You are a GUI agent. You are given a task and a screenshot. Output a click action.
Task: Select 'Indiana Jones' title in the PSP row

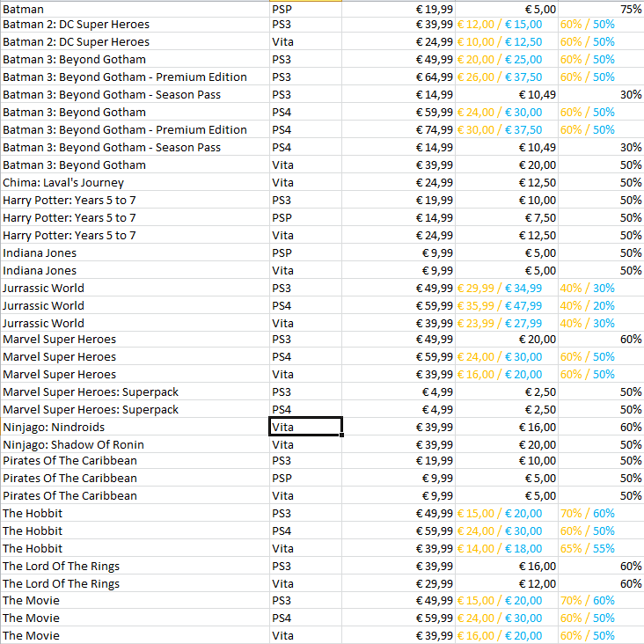coord(135,252)
